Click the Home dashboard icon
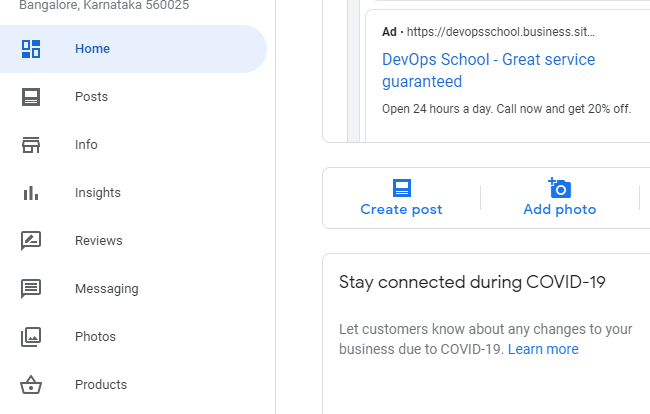The image size is (650, 414). point(31,49)
